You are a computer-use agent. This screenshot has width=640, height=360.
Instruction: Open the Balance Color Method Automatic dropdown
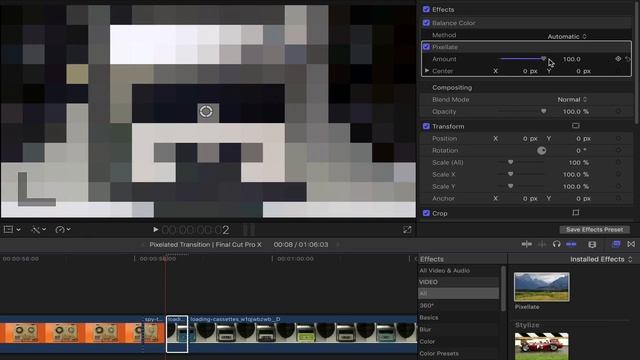click(x=567, y=36)
